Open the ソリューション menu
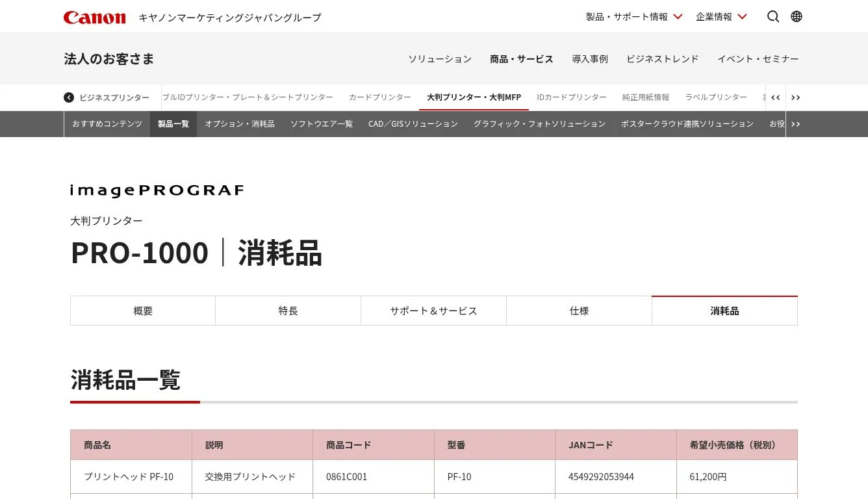 [440, 59]
